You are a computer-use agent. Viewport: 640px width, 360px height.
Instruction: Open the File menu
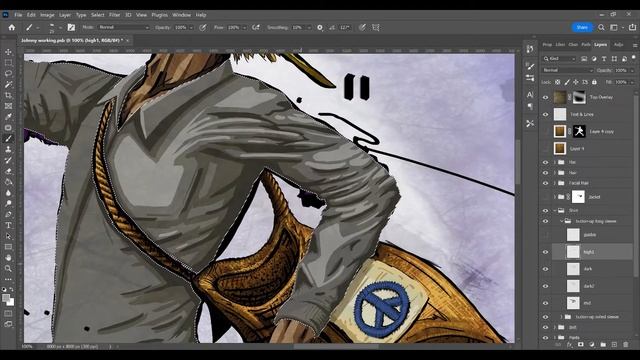[18, 15]
